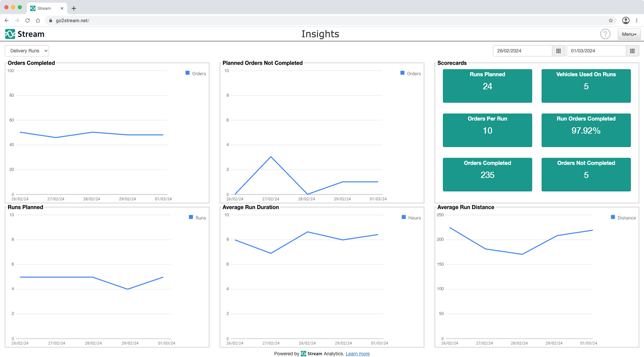Click the help question mark icon

tap(605, 34)
